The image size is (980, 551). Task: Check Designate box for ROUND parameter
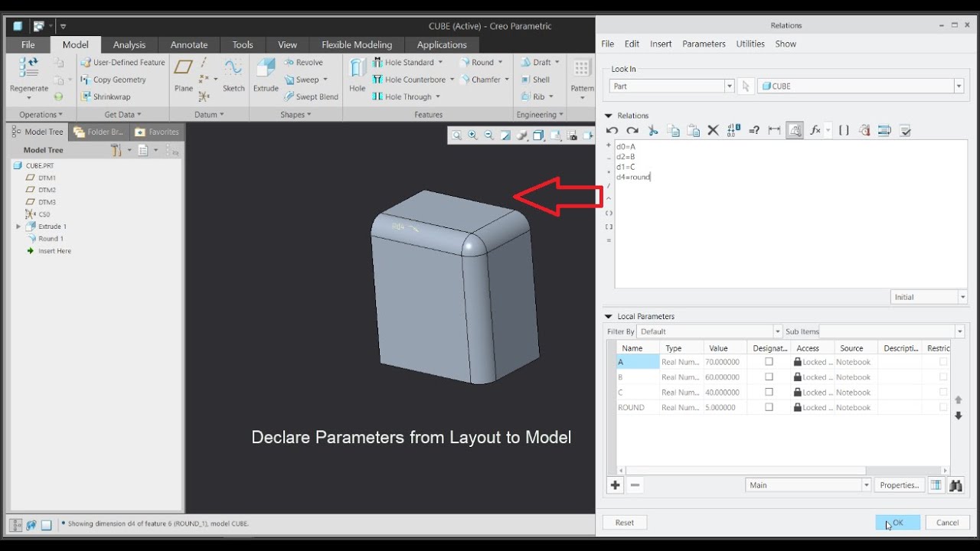click(x=769, y=408)
